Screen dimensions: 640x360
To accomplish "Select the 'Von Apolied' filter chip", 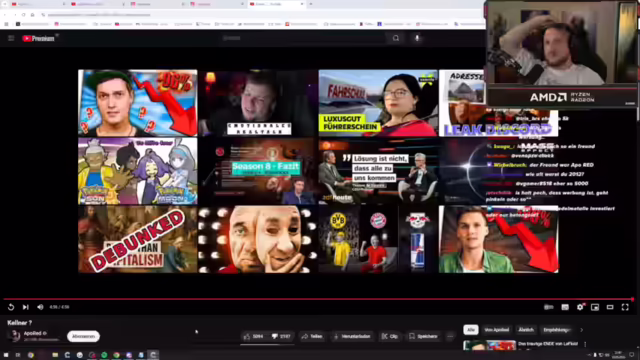I will pos(497,330).
